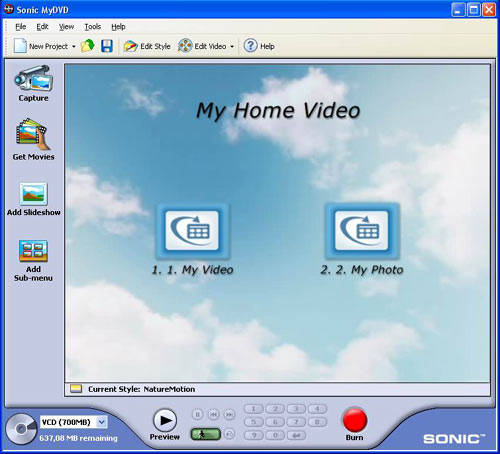Expand the Edit Video dropdown arrow

tap(232, 46)
